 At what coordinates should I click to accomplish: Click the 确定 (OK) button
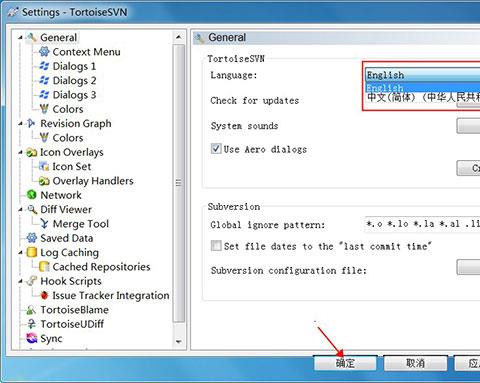345,363
